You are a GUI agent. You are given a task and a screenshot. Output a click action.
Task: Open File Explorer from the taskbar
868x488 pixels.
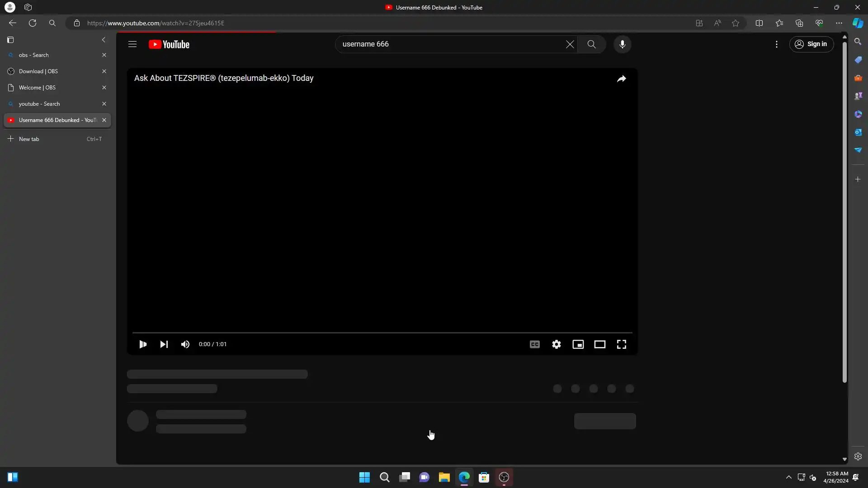click(444, 478)
